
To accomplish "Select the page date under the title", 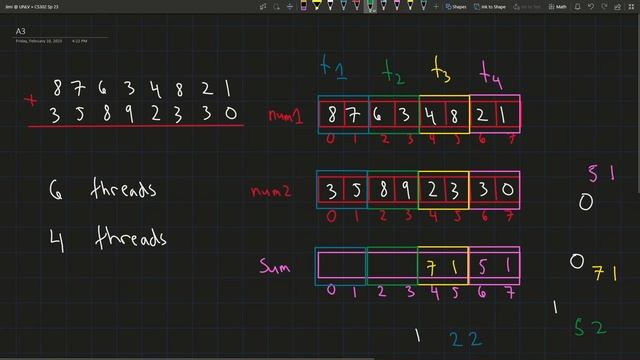I will [39, 41].
